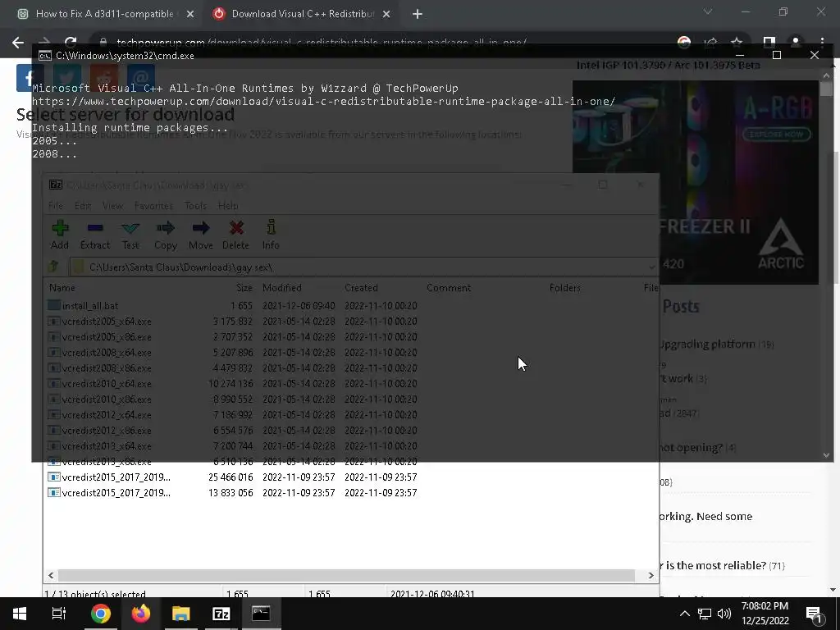The width and height of the screenshot is (840, 630).
Task: Open Chrome three-dot menu
Action: pyautogui.click(x=822, y=43)
